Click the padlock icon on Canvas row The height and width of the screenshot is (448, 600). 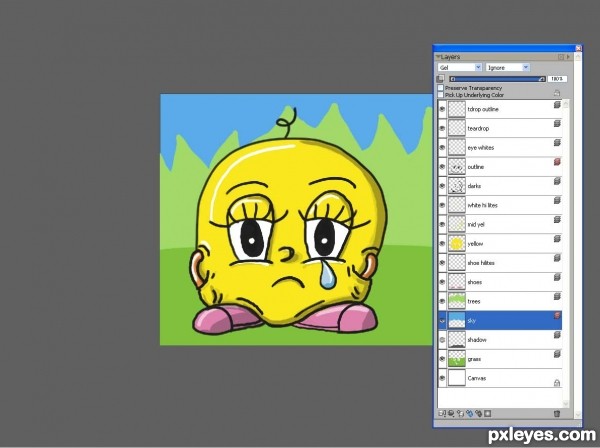pos(557,383)
